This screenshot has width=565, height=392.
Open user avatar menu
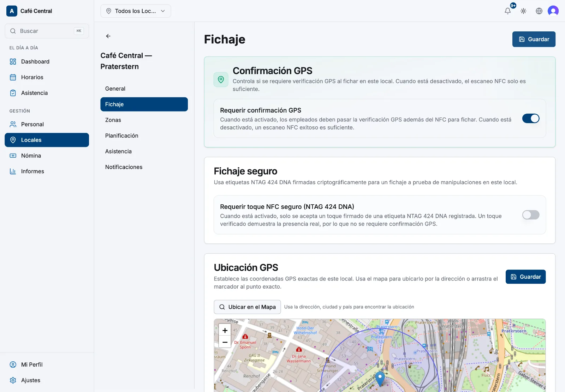tap(553, 11)
